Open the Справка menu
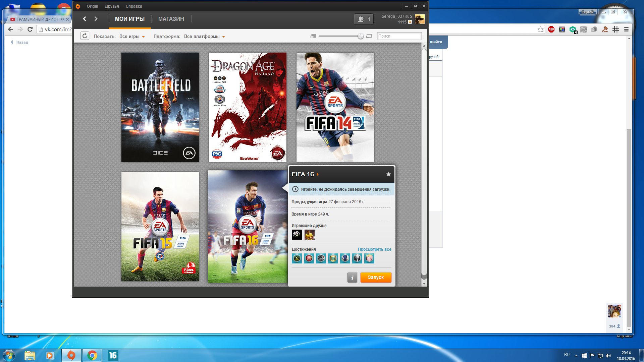The image size is (644, 362). pyautogui.click(x=134, y=6)
